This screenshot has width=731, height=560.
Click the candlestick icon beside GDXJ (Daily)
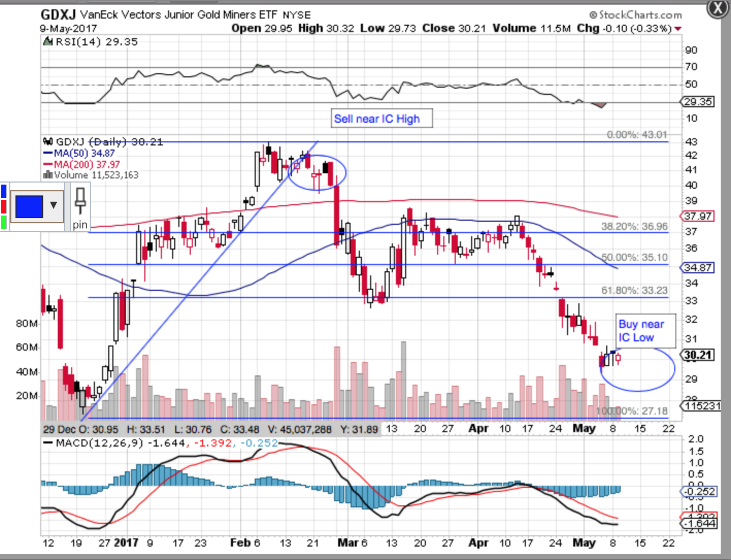[x=48, y=141]
